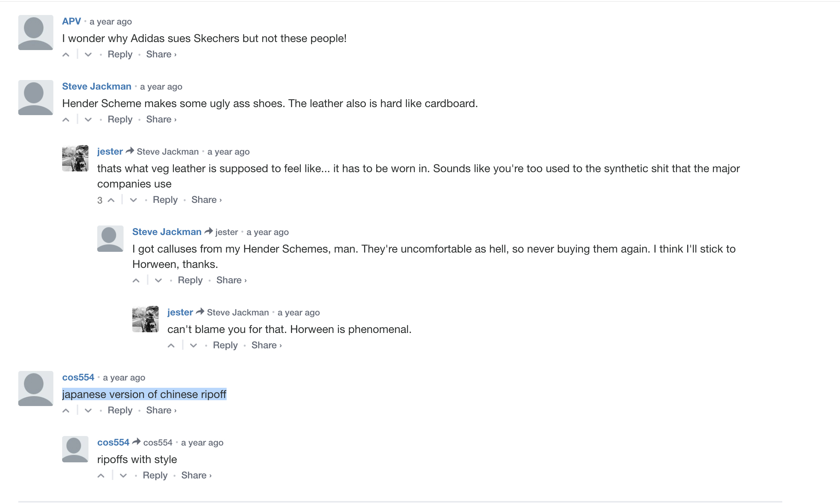Downvote cos554's ripoffs with style comment
840x504 pixels.
pos(123,476)
